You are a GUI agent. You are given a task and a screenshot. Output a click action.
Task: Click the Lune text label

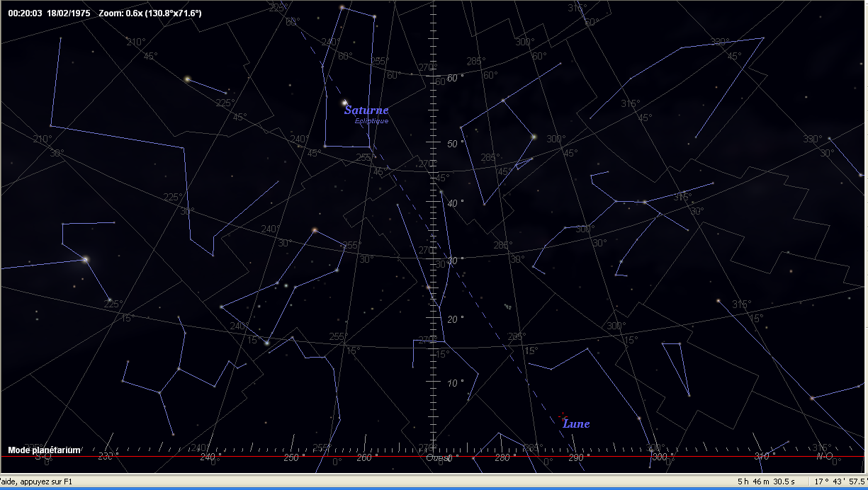click(575, 424)
